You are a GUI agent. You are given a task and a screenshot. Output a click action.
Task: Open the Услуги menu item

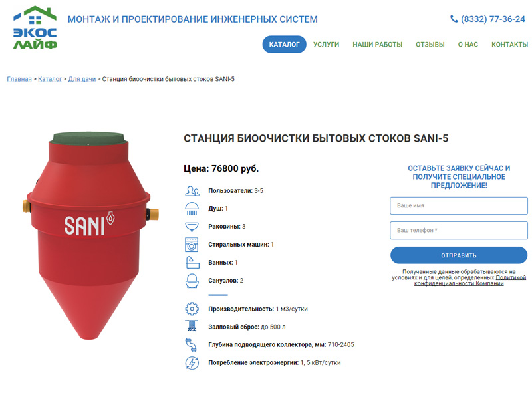click(326, 45)
